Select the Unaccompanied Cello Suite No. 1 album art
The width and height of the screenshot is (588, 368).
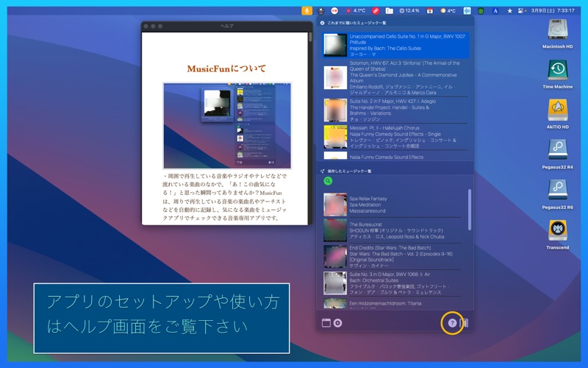tap(335, 45)
